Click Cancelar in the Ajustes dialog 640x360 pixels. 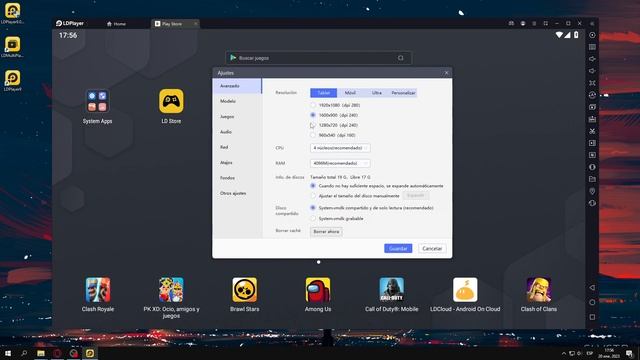coord(432,248)
